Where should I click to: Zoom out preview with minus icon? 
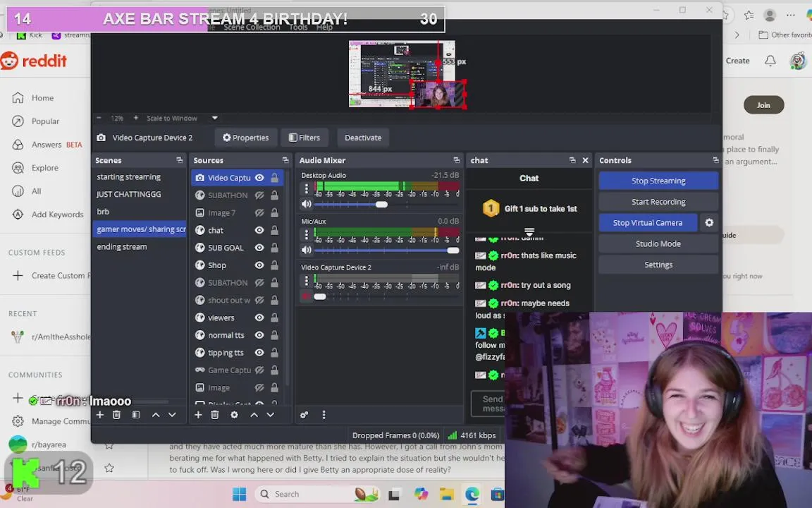pyautogui.click(x=99, y=118)
